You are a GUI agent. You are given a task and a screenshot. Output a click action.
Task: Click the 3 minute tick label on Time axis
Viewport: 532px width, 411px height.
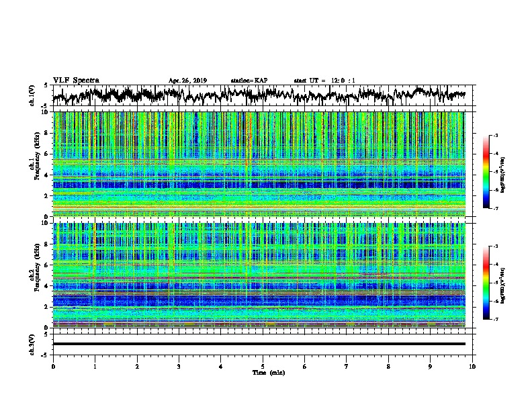tap(179, 367)
